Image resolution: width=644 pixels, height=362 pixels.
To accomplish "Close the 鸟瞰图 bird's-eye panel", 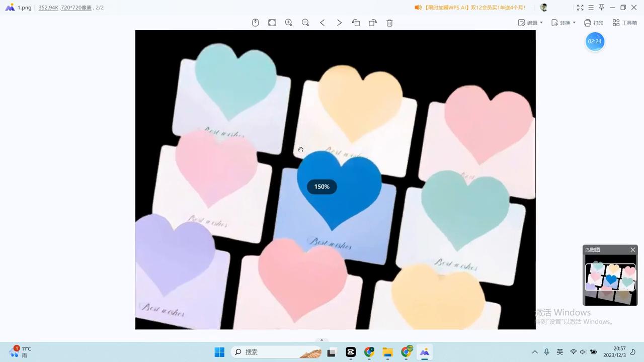I will [633, 250].
